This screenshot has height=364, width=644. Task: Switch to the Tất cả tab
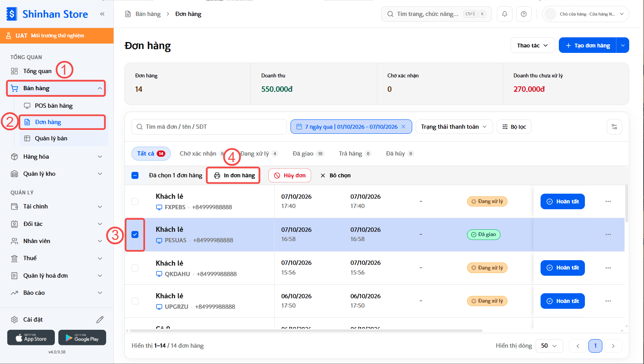tap(151, 154)
